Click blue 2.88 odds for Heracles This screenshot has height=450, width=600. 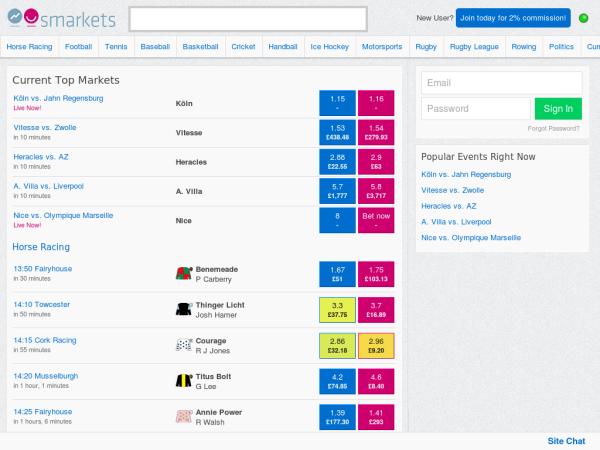(x=338, y=161)
